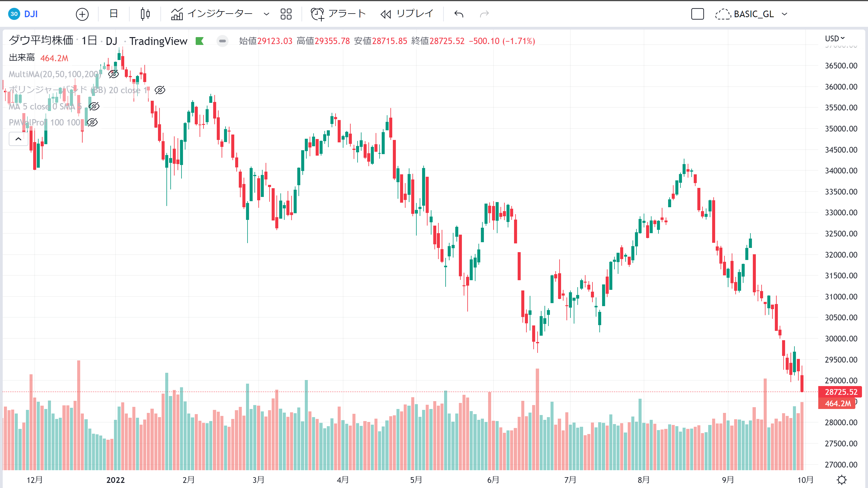Screen dimensions: 868x488
Task: Start bar replay mode
Action: click(x=407, y=14)
